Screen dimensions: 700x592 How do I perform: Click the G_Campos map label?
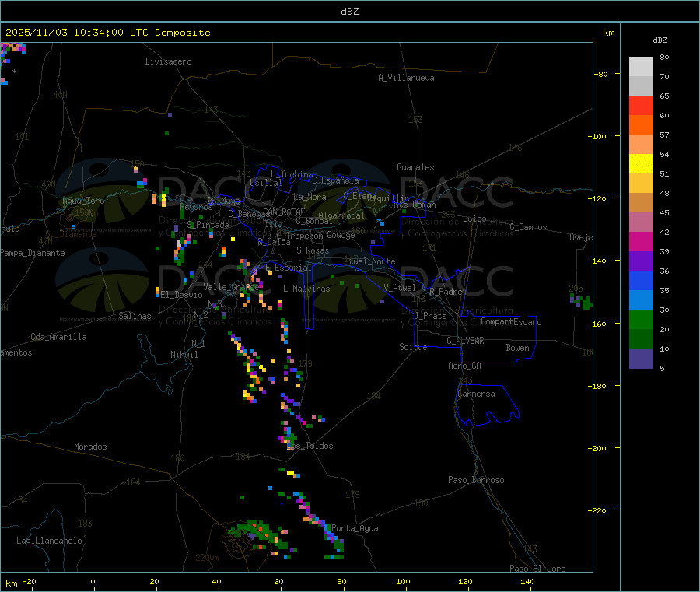(x=529, y=227)
